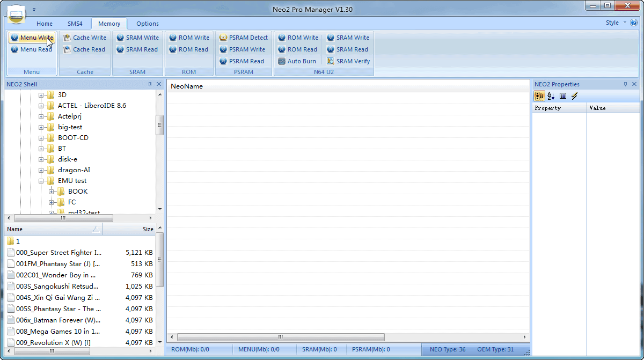Image resolution: width=644 pixels, height=360 pixels.
Task: Click Cache Read in the ribbon
Action: 84,49
